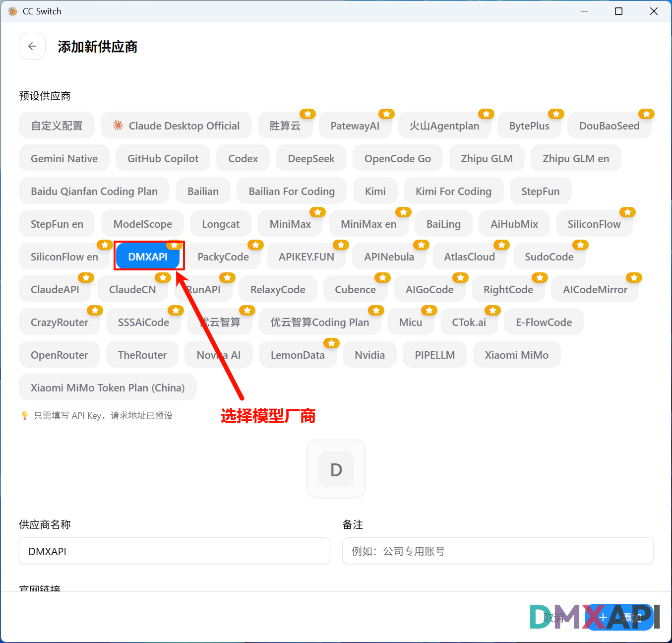
Task: Pick the 胜算云 provider preset
Action: coord(285,126)
